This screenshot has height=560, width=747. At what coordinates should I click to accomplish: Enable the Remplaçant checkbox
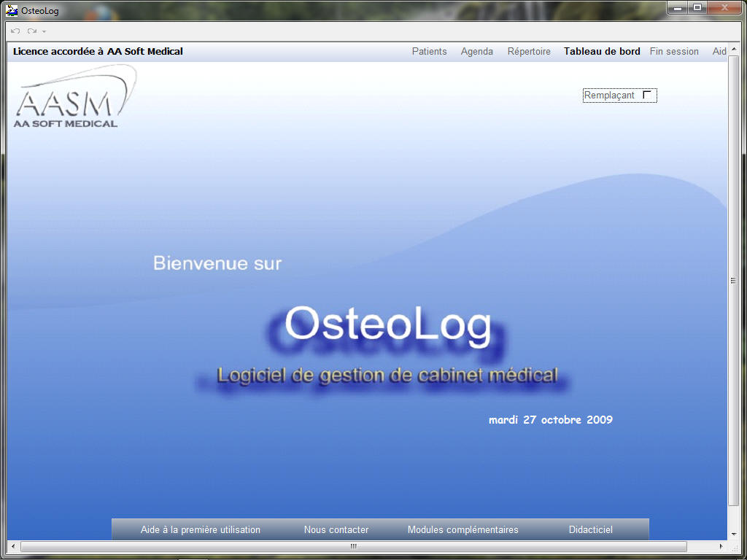(x=647, y=95)
